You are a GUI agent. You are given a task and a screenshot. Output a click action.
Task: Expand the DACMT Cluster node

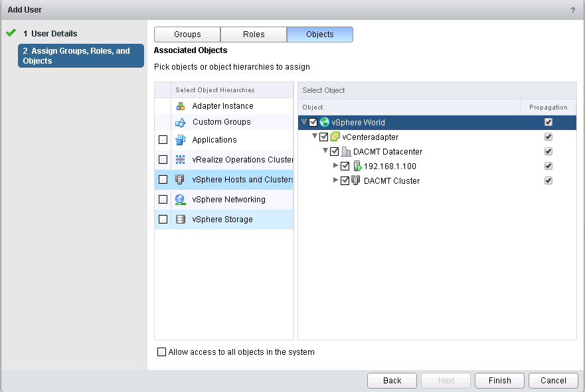click(x=336, y=180)
